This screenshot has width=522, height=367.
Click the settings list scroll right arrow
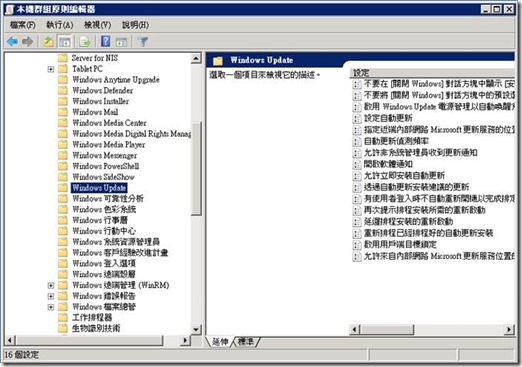coord(509,329)
